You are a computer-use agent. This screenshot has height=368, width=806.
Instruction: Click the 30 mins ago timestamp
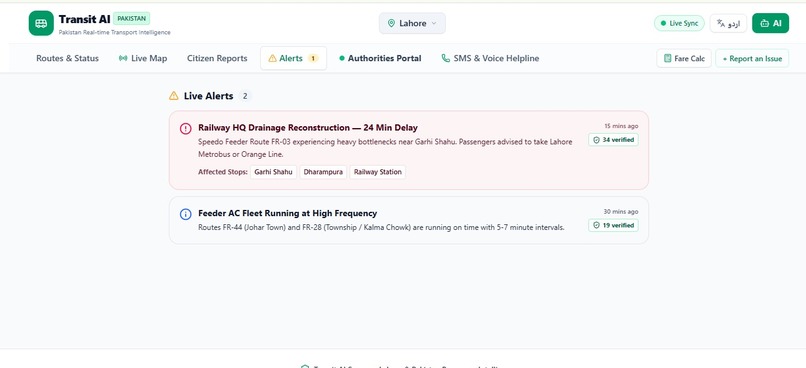point(621,211)
